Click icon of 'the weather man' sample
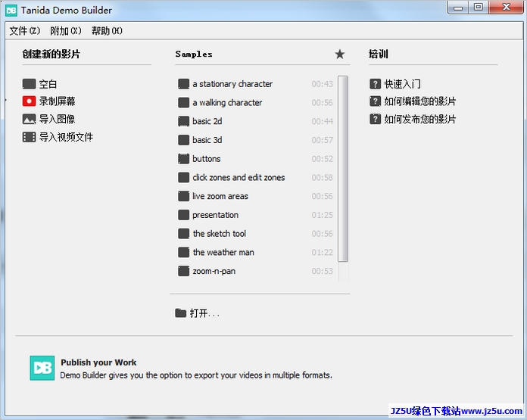 [x=183, y=252]
